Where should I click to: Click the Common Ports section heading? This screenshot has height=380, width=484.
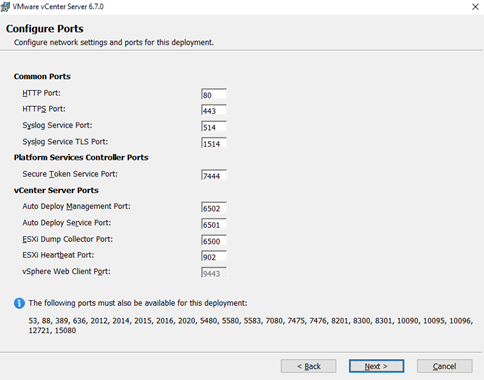coord(42,76)
